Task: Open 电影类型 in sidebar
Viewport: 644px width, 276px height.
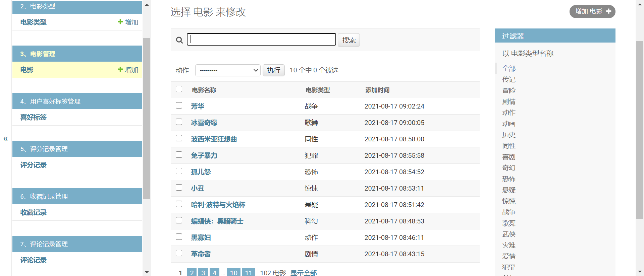Action: (34, 22)
